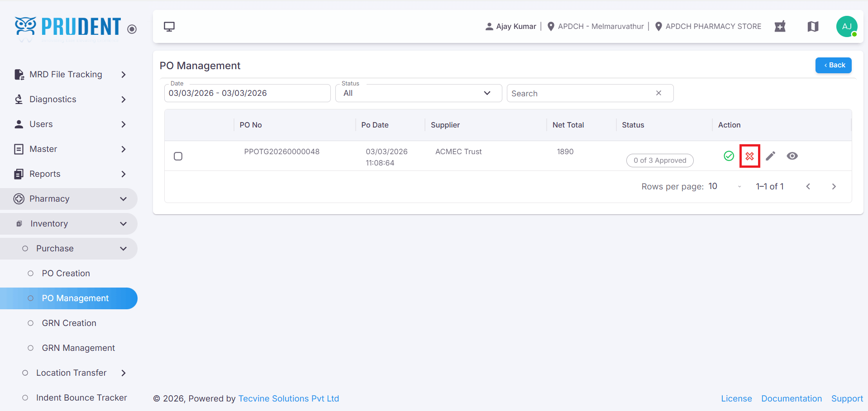Viewport: 868px width, 411px height.
Task: Click the monitor display icon in header
Action: tap(169, 27)
